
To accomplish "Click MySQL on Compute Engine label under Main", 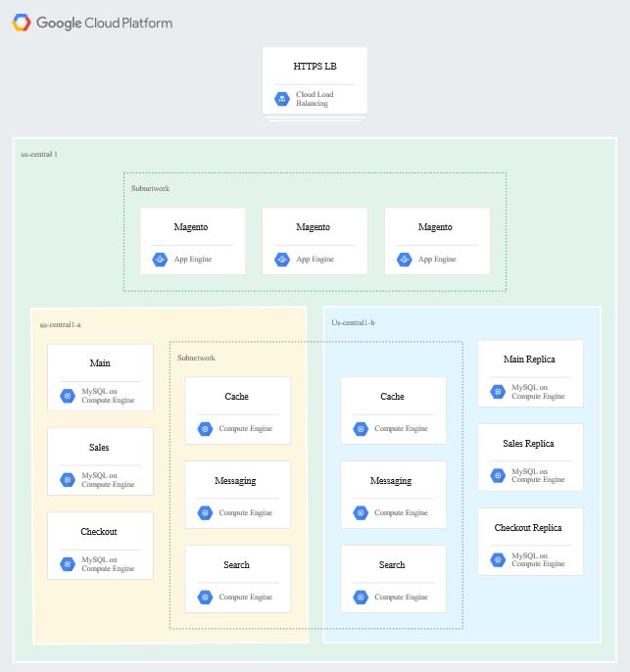I will coord(108,396).
